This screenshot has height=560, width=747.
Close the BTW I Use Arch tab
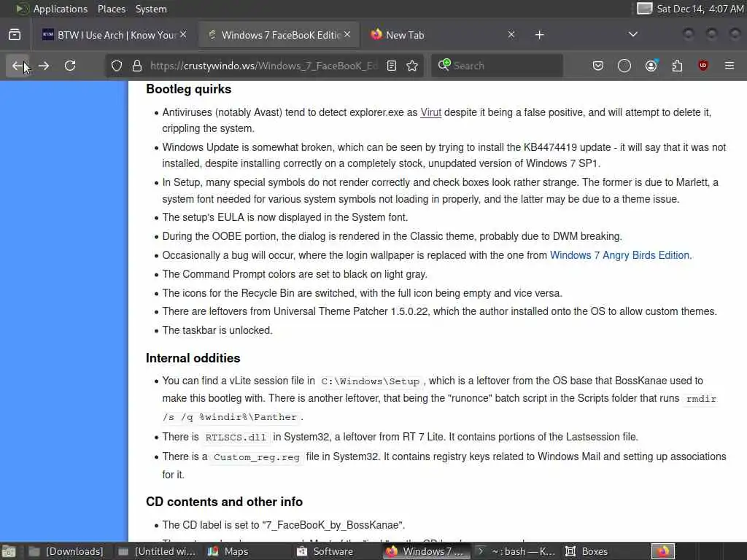tap(183, 35)
